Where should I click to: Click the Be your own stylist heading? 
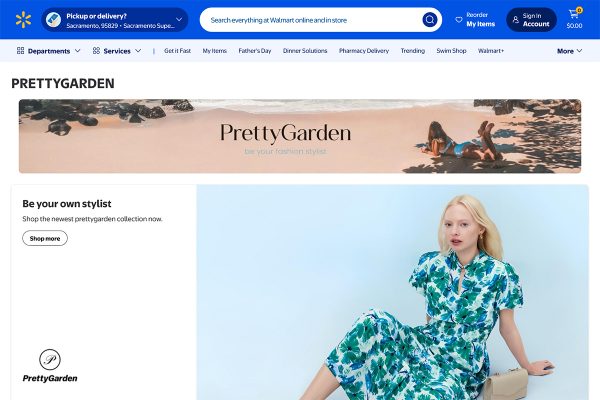[x=67, y=204]
